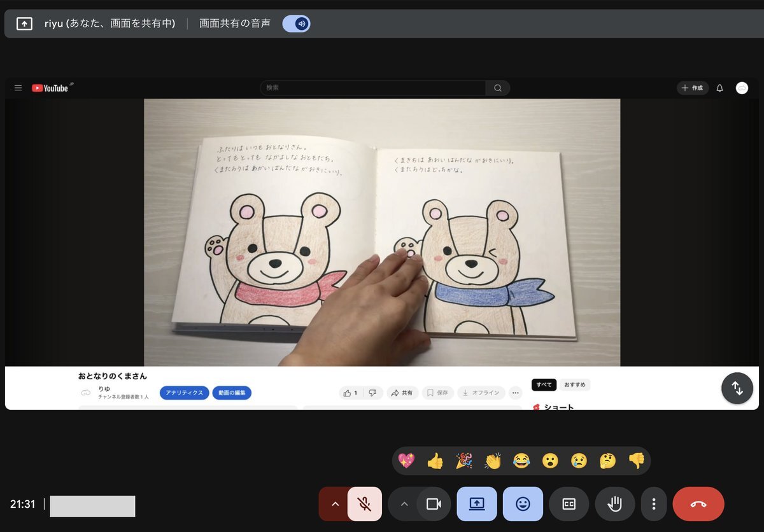
Task: Save the video with 保存
Action: pyautogui.click(x=437, y=393)
